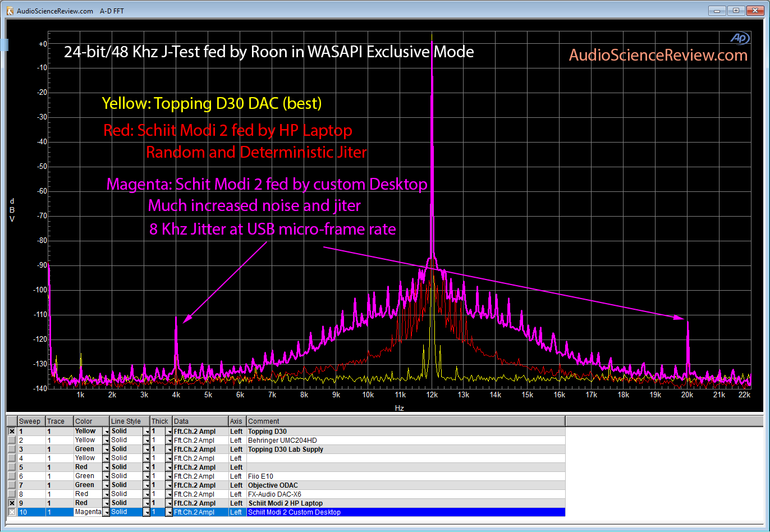Click the Data column header
The height and width of the screenshot is (532, 770).
tap(200, 421)
